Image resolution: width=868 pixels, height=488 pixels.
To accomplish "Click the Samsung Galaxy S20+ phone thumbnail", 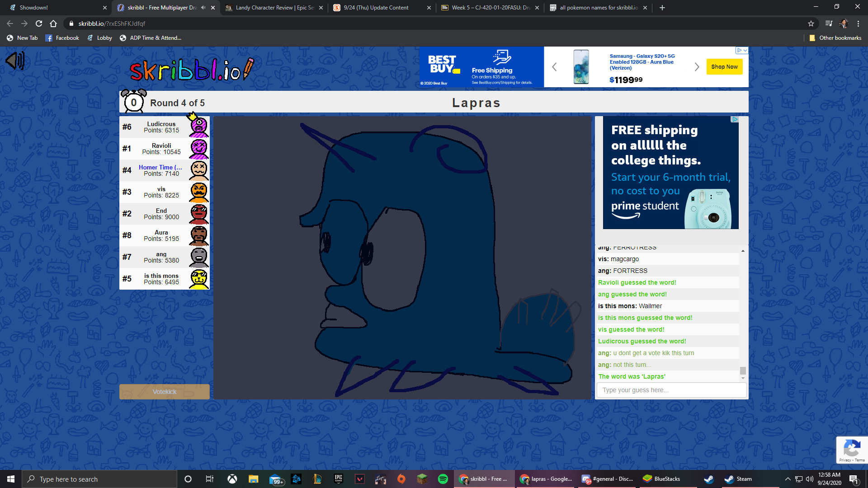I will click(581, 67).
